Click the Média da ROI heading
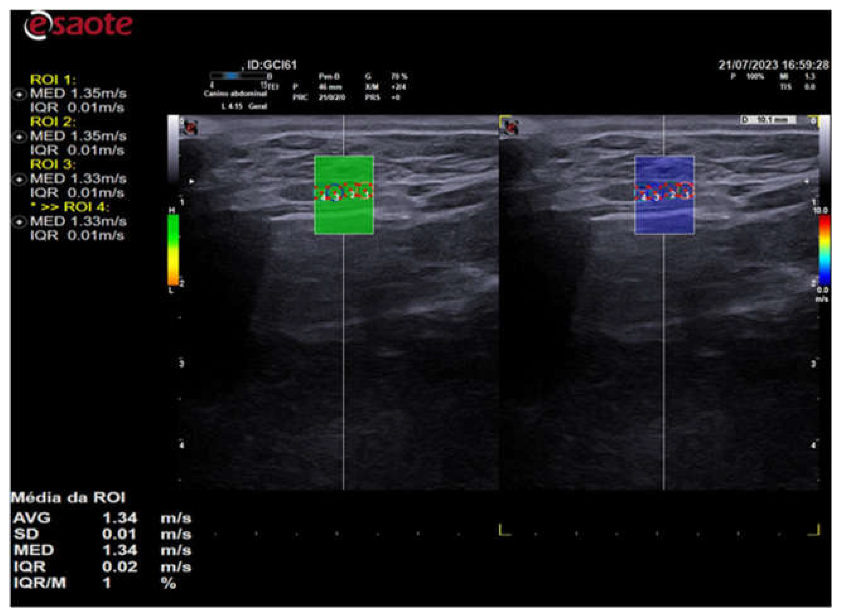The height and width of the screenshot is (616, 844). (x=68, y=498)
